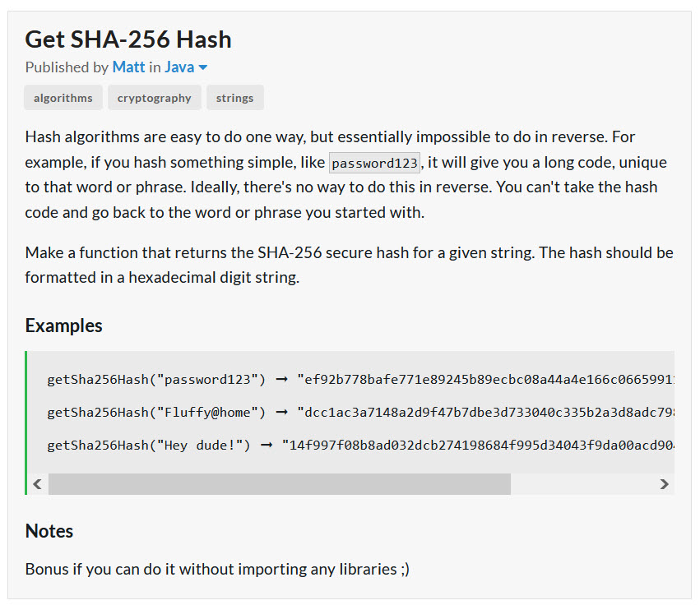Click the inline password123 code snippet
Image resolution: width=700 pixels, height=605 pixels.
pos(374,163)
